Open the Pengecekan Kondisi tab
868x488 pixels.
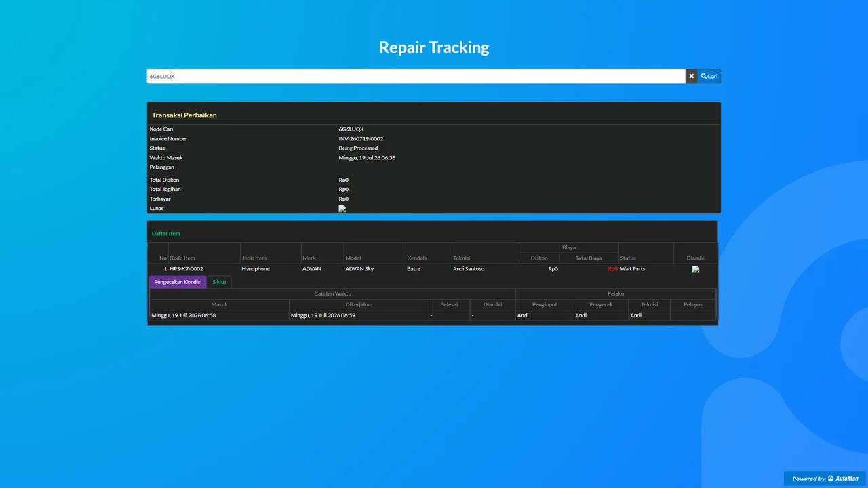(x=178, y=282)
